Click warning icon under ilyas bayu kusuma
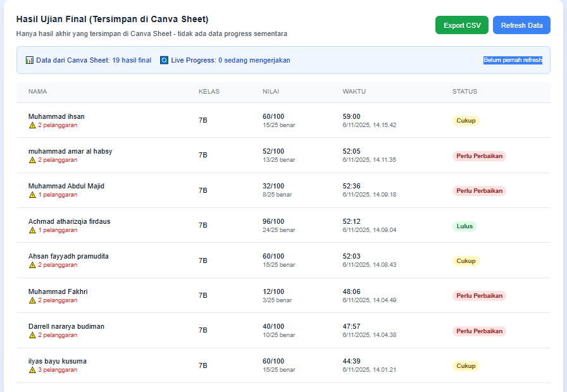Image resolution: width=567 pixels, height=392 pixels. tap(32, 370)
